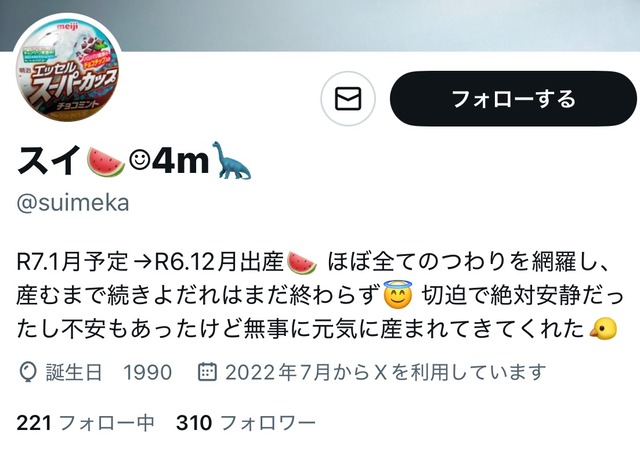Click the bio line starting R7.1月予定
This screenshot has width=640, height=459.
point(313,262)
